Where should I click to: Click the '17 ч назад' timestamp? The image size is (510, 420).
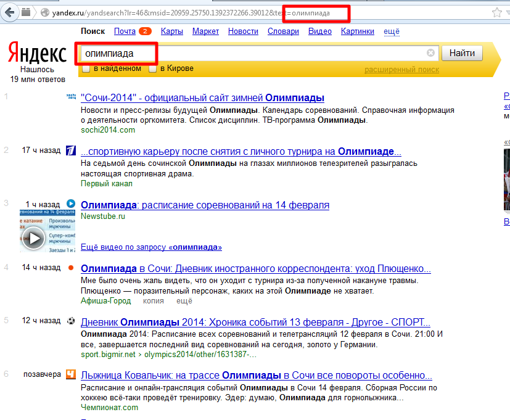[41, 150]
